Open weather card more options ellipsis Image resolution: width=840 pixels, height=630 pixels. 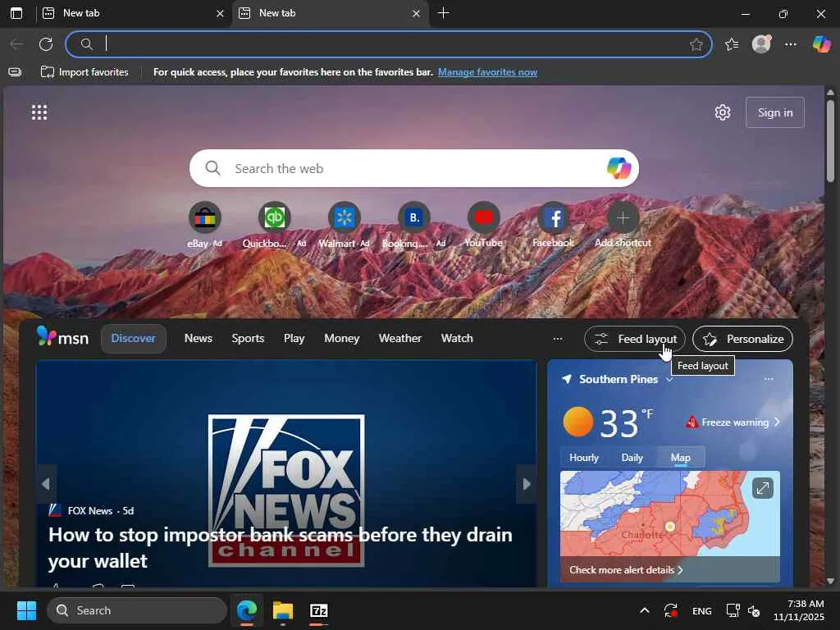point(769,379)
